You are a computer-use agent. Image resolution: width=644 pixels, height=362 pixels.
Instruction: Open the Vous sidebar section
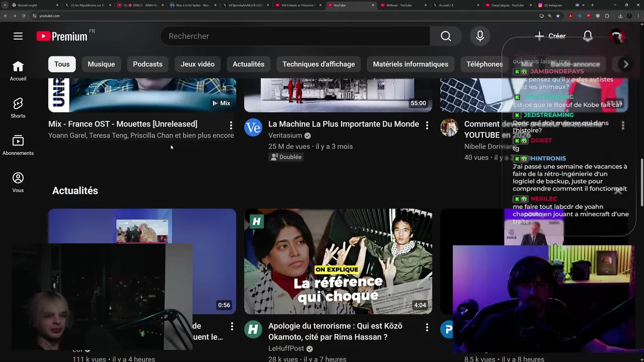coord(18,183)
